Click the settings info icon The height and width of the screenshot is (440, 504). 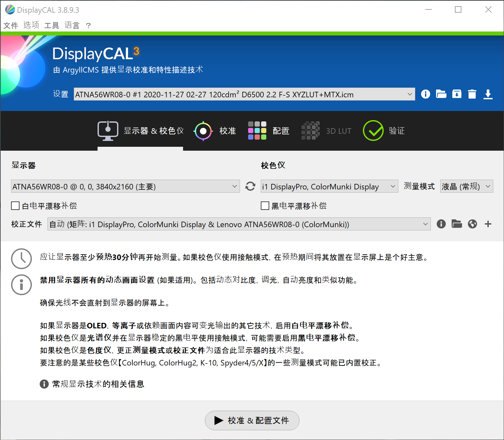[x=425, y=94]
